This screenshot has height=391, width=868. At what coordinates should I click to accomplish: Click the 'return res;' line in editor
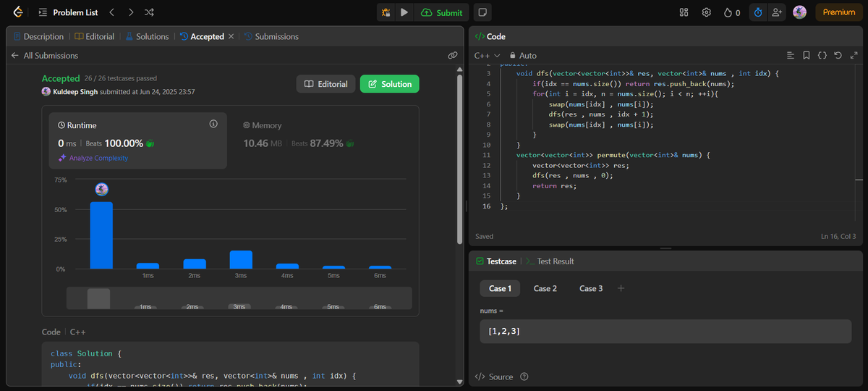point(555,185)
